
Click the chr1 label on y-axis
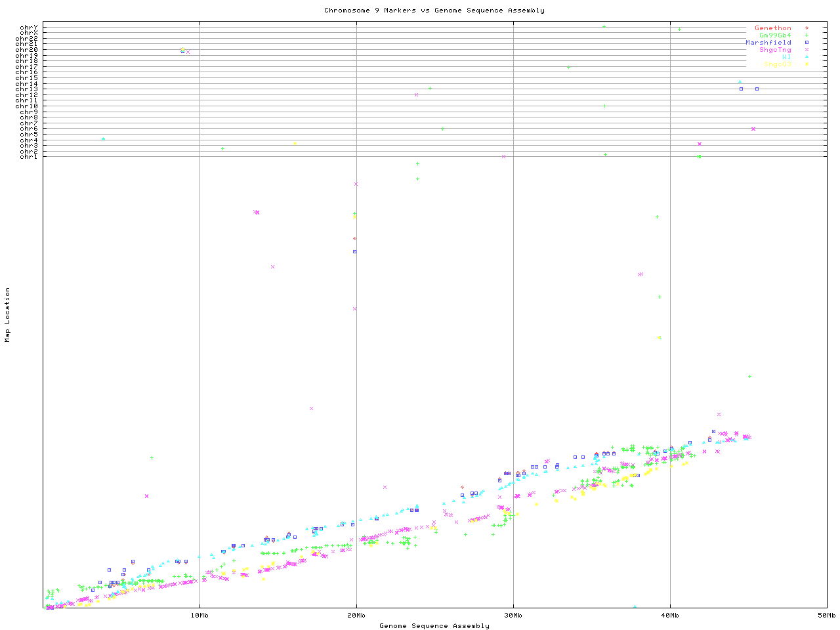pos(28,156)
